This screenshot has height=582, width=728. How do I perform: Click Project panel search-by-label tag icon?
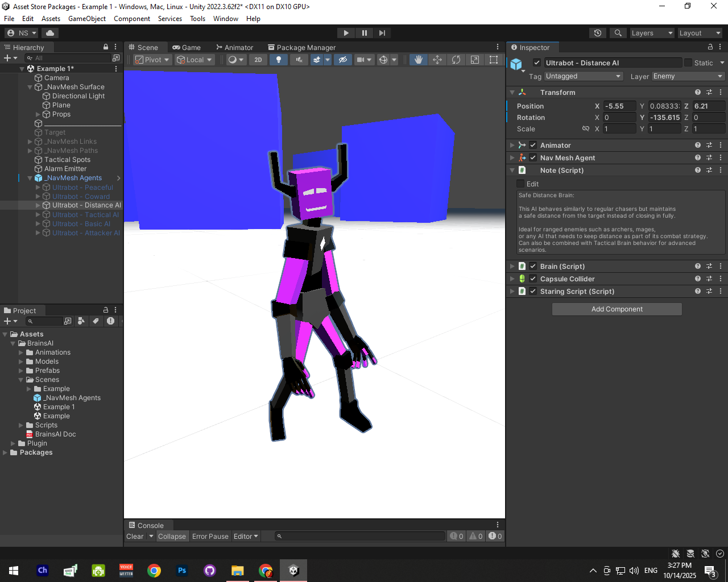coord(96,321)
